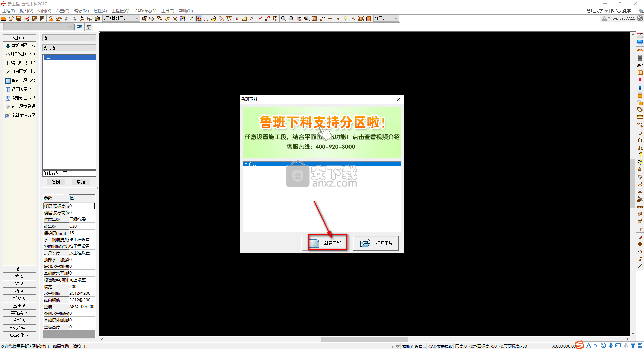This screenshot has height=349, width=644.
Task: Expand the user account dropdown arrow
Action: tap(609, 18)
